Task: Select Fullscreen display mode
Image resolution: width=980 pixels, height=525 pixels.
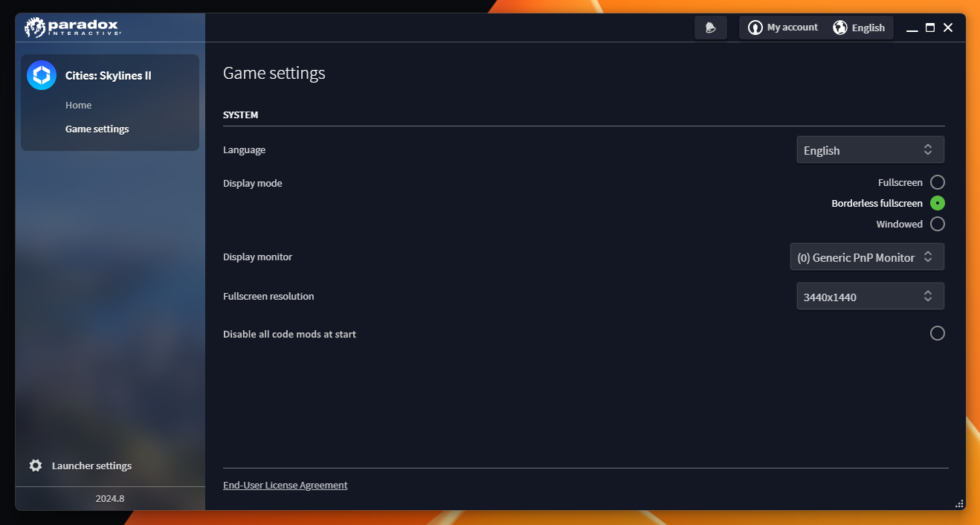Action: tap(937, 181)
